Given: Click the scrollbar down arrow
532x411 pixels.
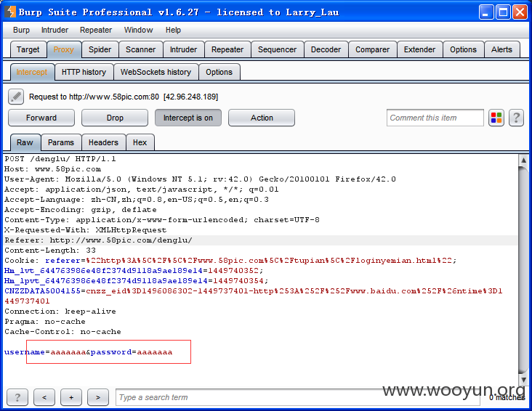Looking at the screenshot, I should pyautogui.click(x=523, y=380).
